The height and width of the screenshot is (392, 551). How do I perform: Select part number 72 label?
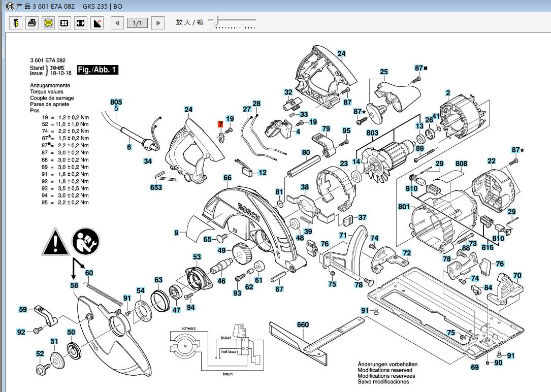(407, 253)
